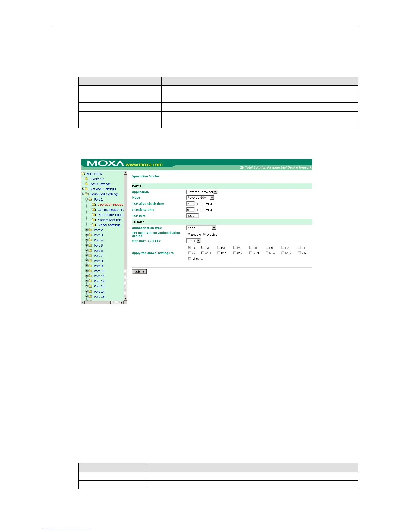Click the Basic Settings folder icon

[x=87, y=184]
